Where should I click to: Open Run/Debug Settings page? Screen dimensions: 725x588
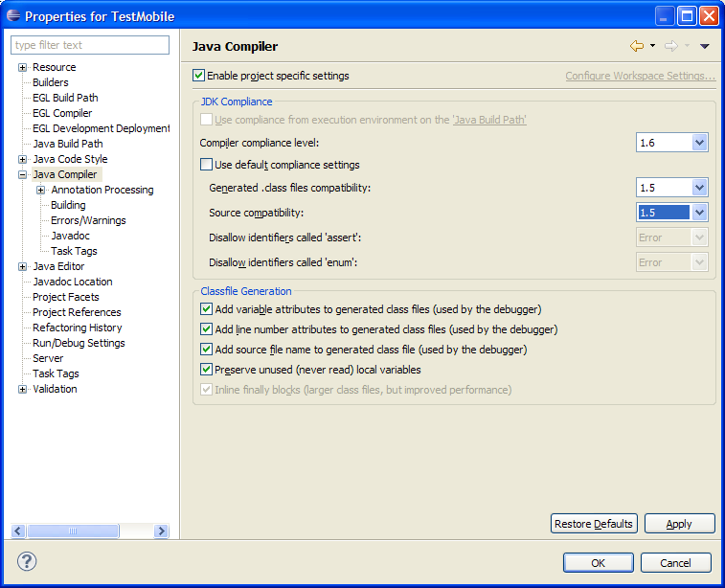point(79,343)
